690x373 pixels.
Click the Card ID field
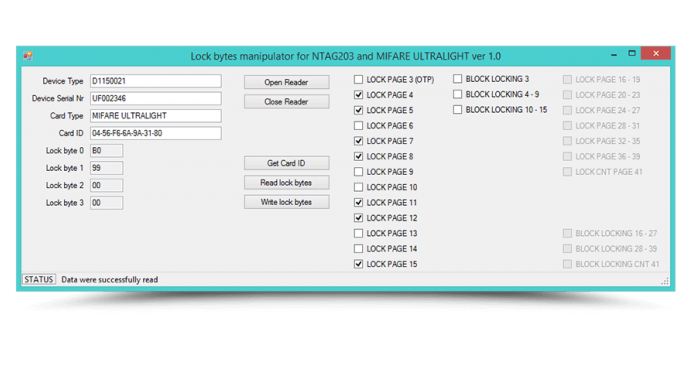(156, 133)
